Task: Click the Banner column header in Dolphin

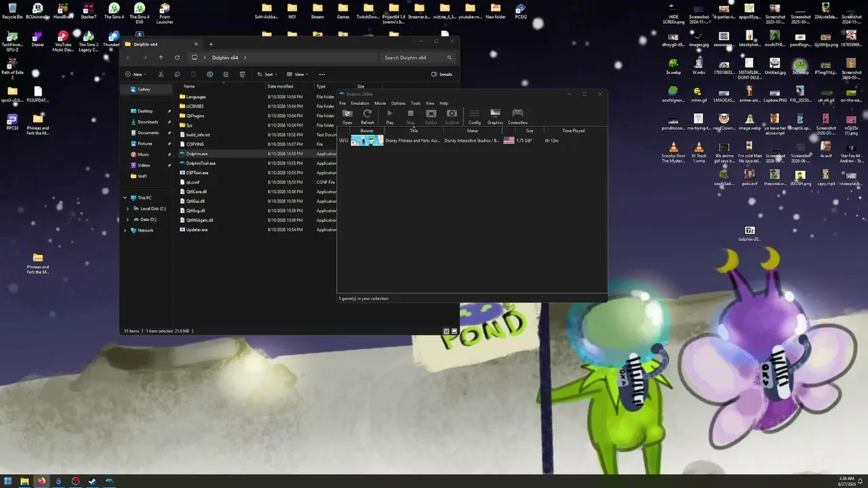Action: tap(367, 131)
